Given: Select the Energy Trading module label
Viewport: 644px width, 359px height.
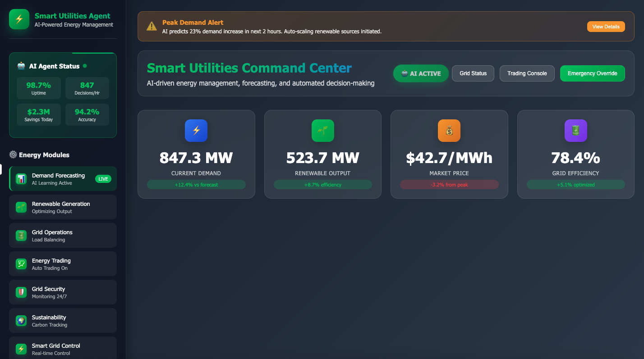Looking at the screenshot, I should [51, 261].
